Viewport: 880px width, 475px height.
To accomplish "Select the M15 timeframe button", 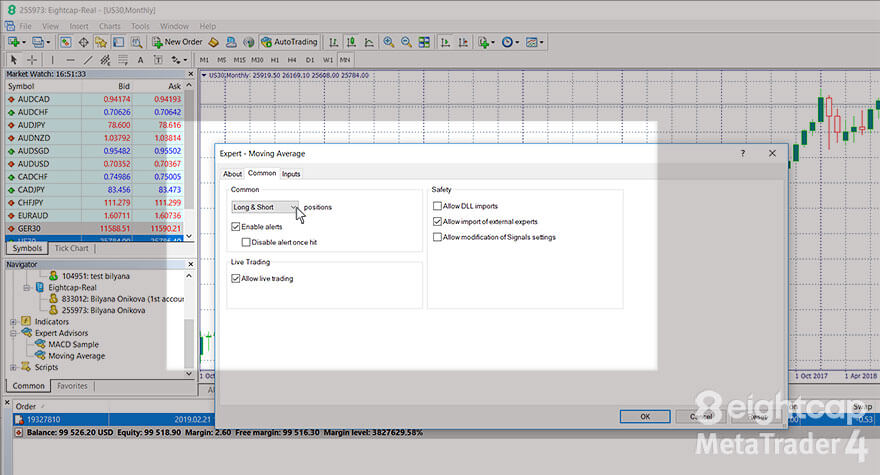I will tap(240, 60).
